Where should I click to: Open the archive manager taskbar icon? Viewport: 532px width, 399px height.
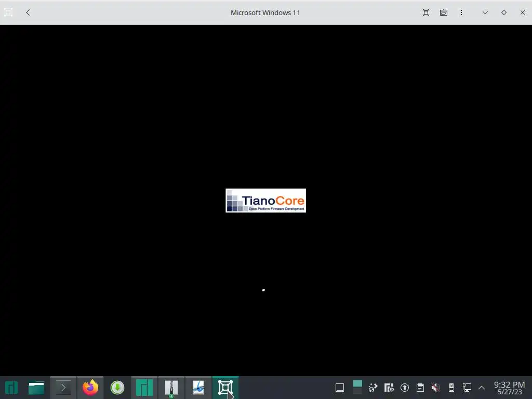(171, 388)
